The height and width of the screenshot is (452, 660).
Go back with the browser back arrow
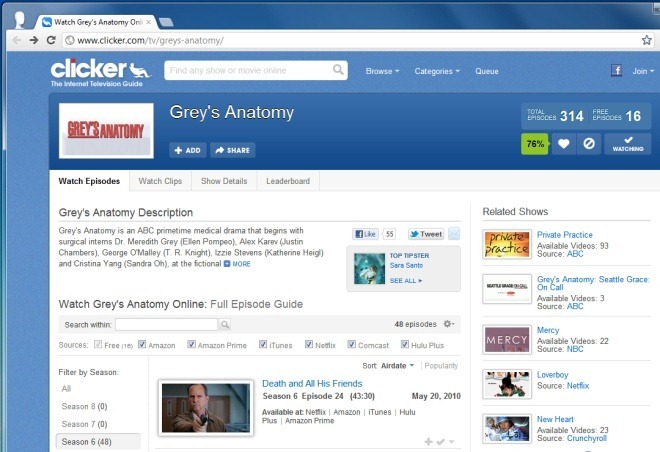click(17, 40)
